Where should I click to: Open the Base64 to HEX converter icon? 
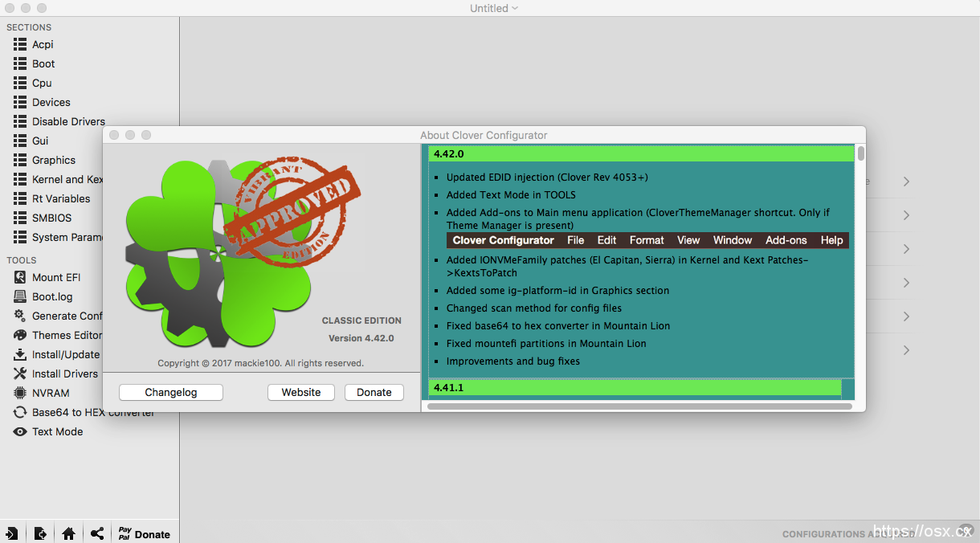pos(20,412)
